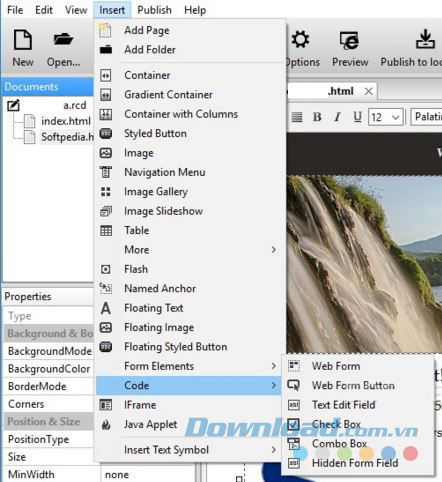Click the Named Anchor icon
The image size is (442, 482).
click(106, 288)
